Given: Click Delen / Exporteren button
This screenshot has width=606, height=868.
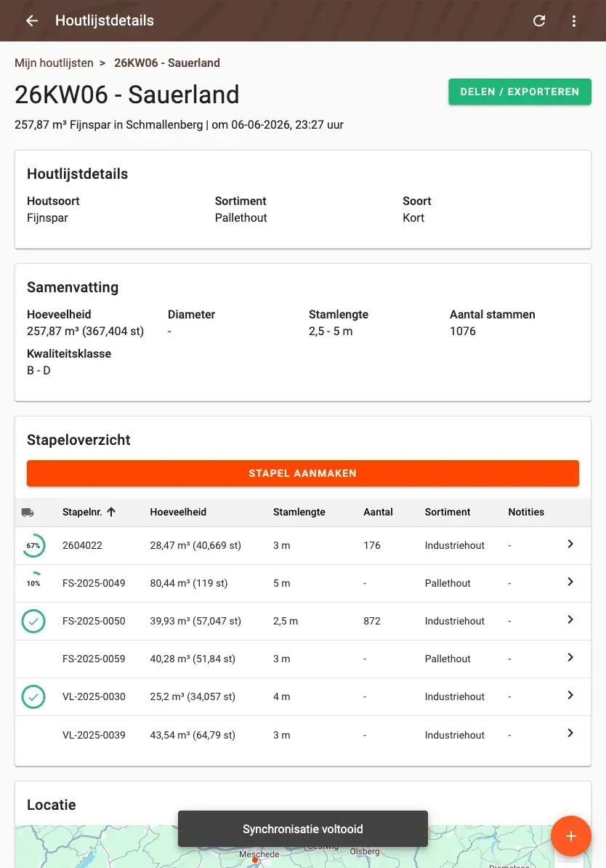Looking at the screenshot, I should click(x=520, y=92).
